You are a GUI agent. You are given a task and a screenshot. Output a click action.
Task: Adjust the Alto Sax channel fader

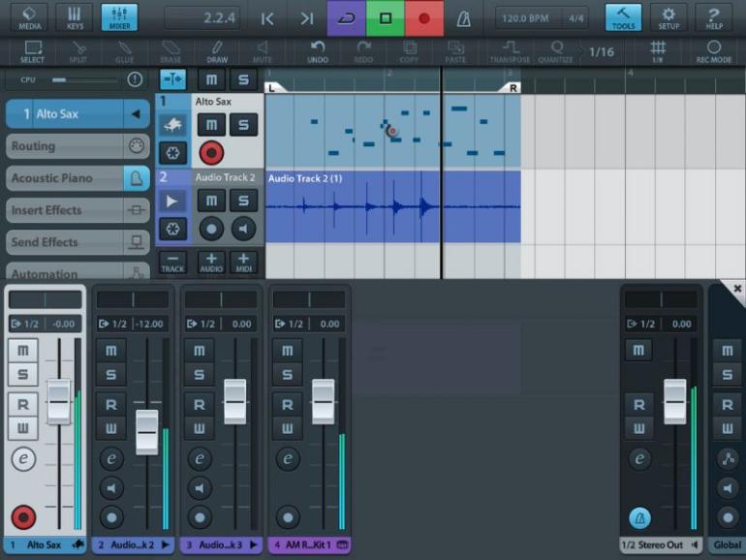click(x=59, y=402)
